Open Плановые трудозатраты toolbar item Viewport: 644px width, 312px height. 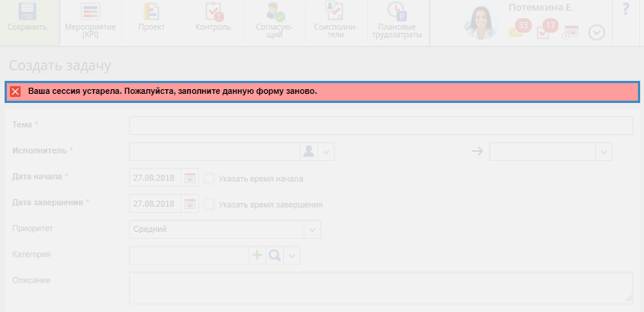(397, 20)
